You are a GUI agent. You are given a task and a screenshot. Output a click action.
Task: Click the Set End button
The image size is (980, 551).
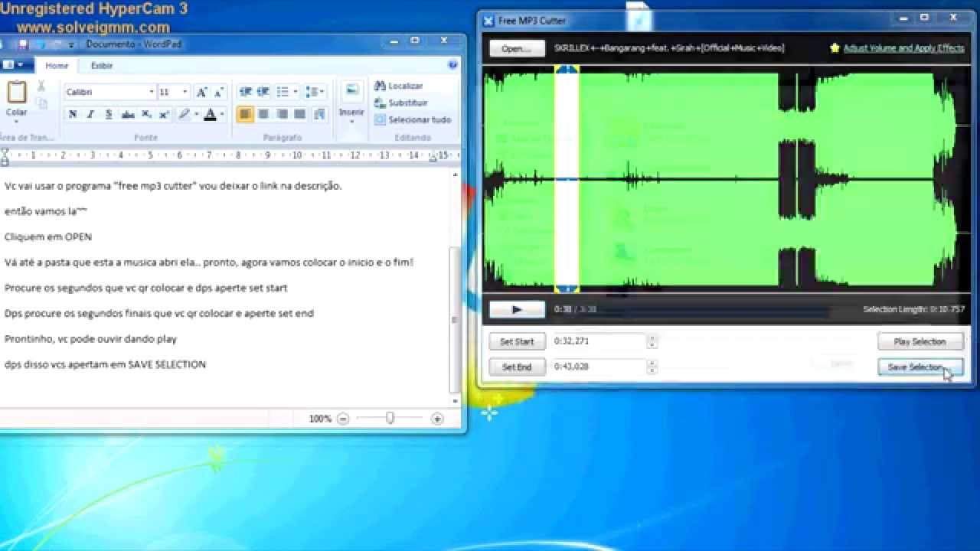[x=517, y=367]
